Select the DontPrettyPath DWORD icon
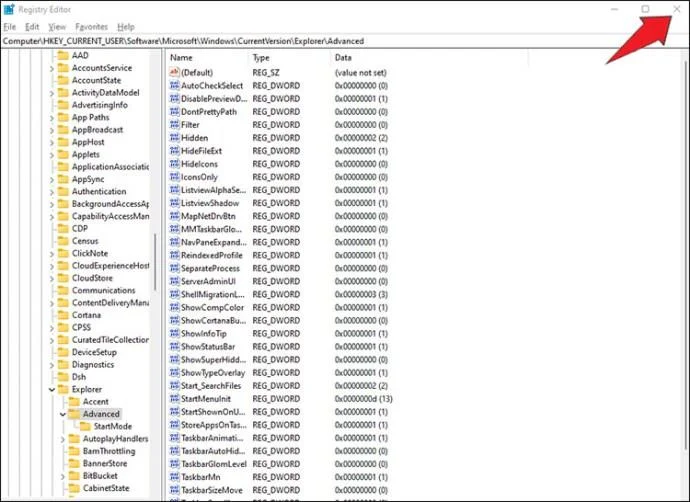 (175, 111)
